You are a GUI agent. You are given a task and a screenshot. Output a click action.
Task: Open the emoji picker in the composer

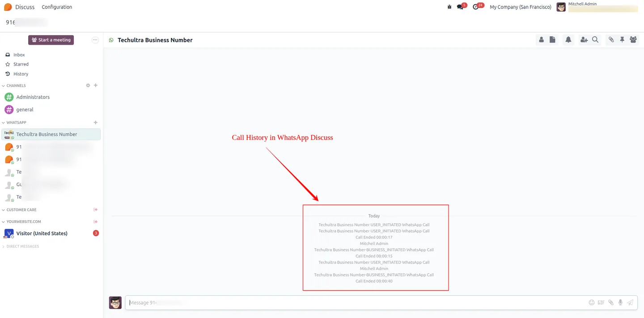click(591, 302)
